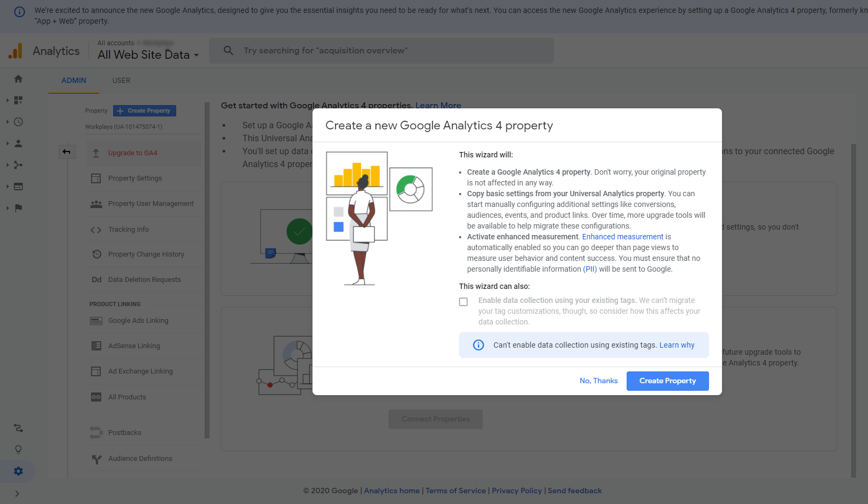Open the Customization dashboard icon in sidebar
Screen dimensions: 868x504
pos(18,100)
